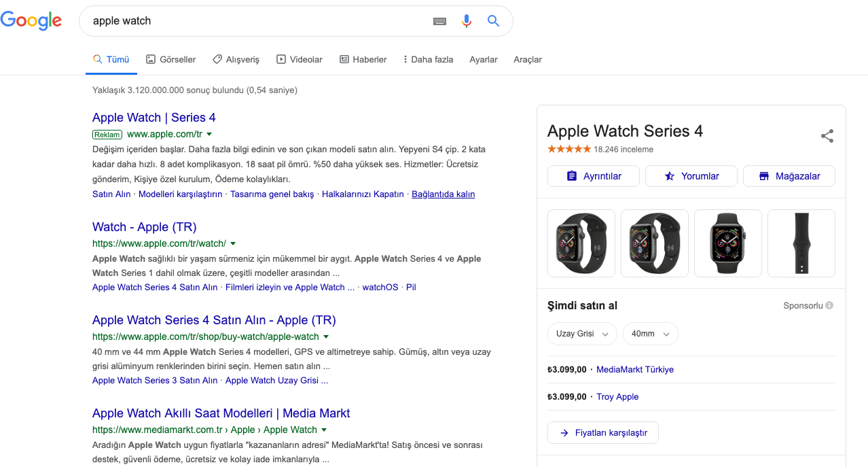The width and height of the screenshot is (868, 467).
Task: Open Bağlantıda kalın sitelink
Action: (444, 194)
